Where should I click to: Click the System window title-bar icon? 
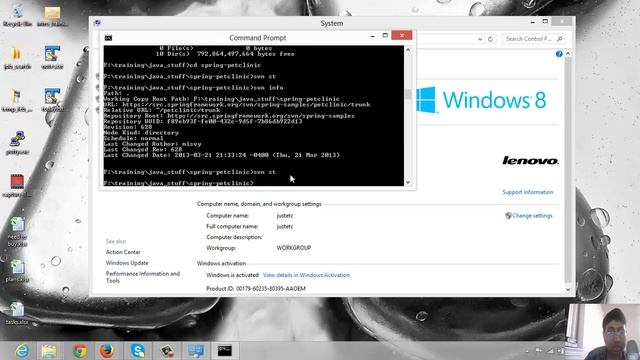(x=97, y=23)
